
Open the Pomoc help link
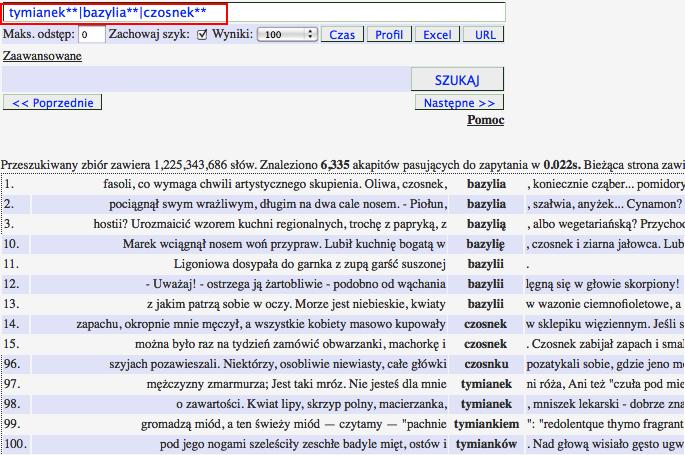coord(486,120)
